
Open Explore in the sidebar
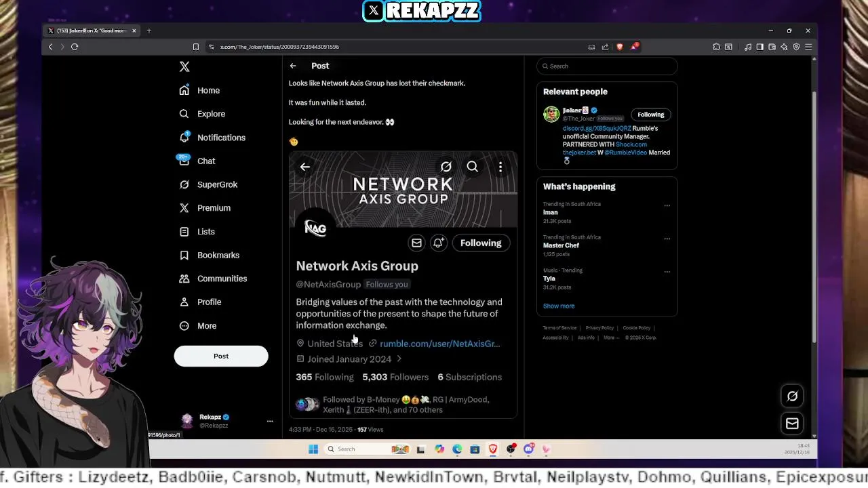pyautogui.click(x=202, y=114)
